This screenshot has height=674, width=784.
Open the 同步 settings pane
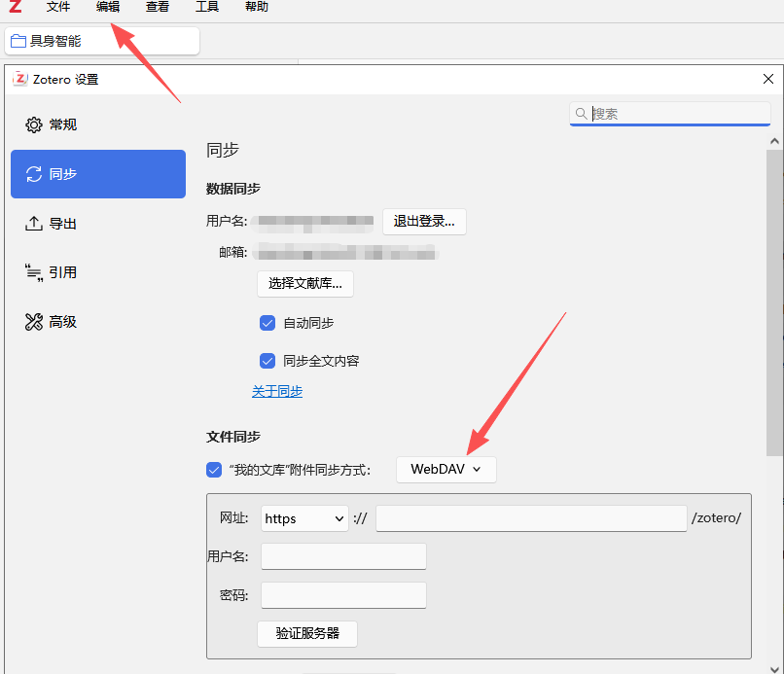98,174
